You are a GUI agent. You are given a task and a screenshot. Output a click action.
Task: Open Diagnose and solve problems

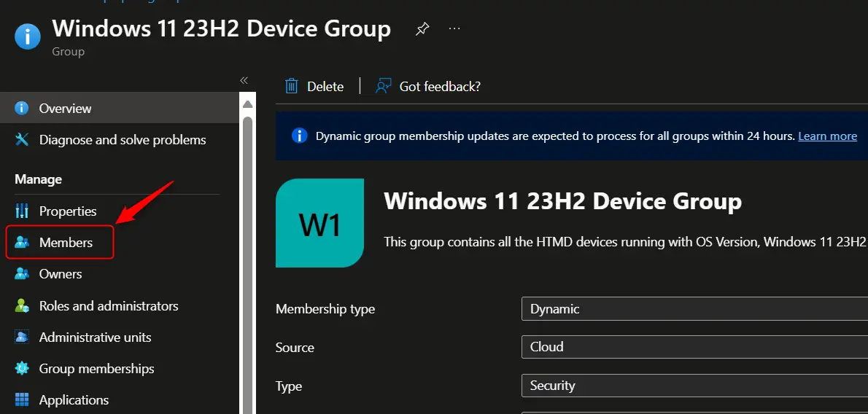pos(119,139)
